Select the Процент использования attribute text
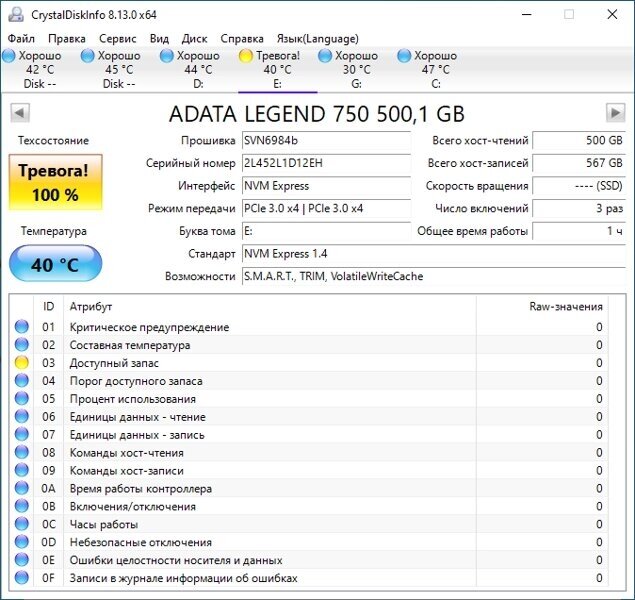Image resolution: width=635 pixels, height=600 pixels. click(132, 399)
